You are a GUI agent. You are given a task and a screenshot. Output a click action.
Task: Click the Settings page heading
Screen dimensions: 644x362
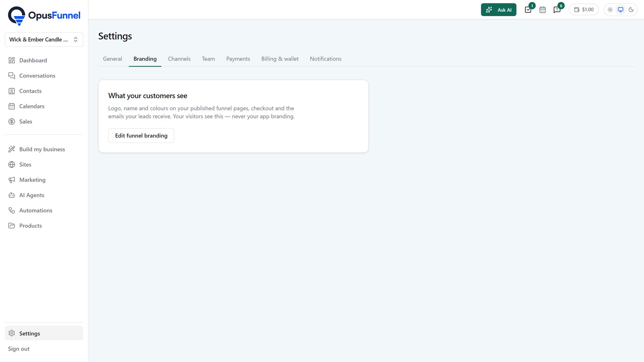click(115, 36)
